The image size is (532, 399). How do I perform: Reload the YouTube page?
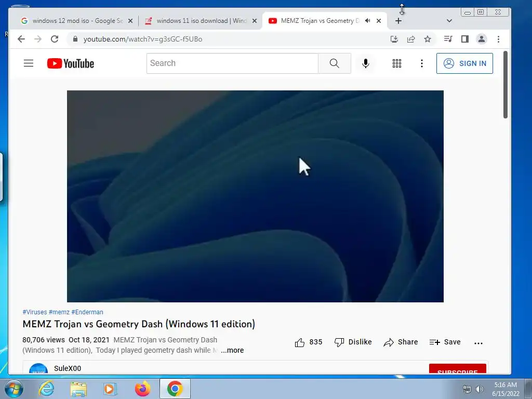[x=54, y=39]
